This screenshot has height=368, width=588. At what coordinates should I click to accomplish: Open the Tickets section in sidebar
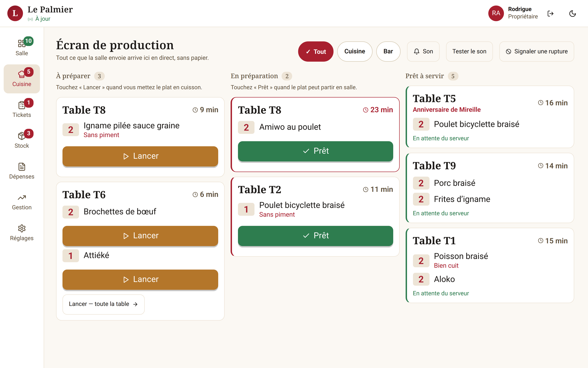coord(22,109)
